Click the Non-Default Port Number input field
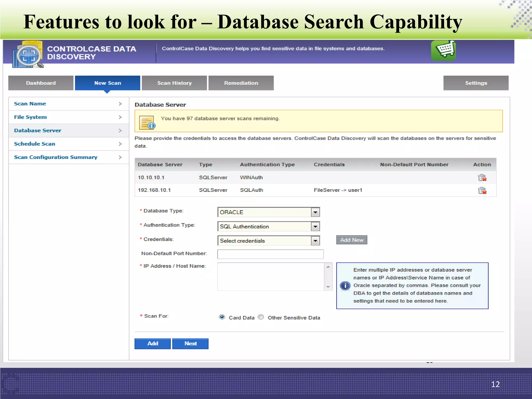 [x=270, y=254]
